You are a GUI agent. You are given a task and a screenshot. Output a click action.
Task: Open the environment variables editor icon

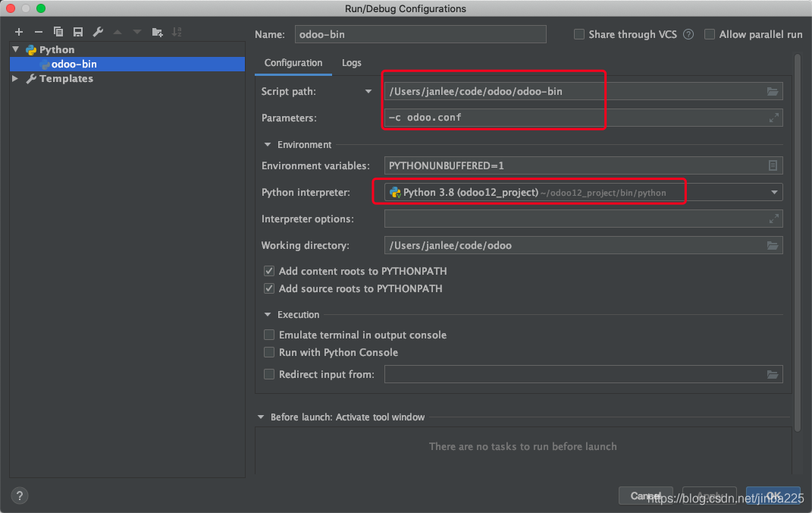pyautogui.click(x=773, y=165)
